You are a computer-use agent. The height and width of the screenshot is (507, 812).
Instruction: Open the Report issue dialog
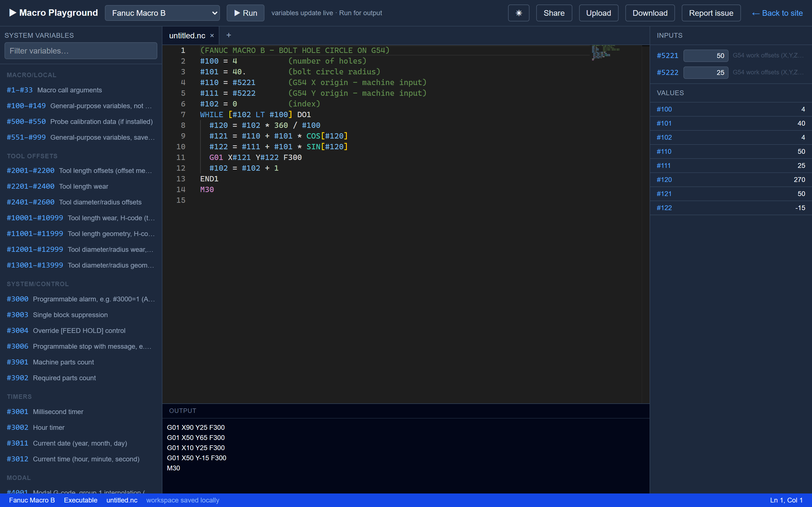[x=711, y=13]
